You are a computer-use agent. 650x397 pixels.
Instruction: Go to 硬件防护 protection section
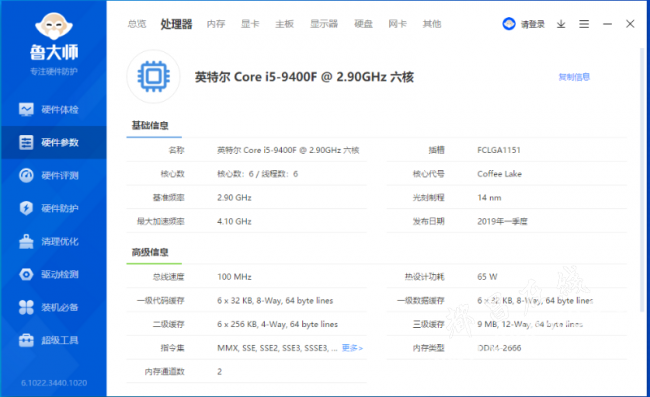(x=53, y=208)
